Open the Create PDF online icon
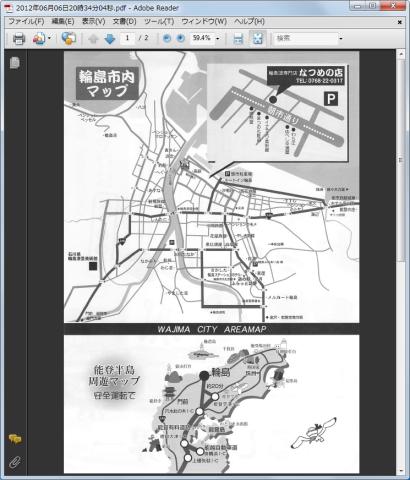This screenshot has height=480, width=410. coord(39,39)
